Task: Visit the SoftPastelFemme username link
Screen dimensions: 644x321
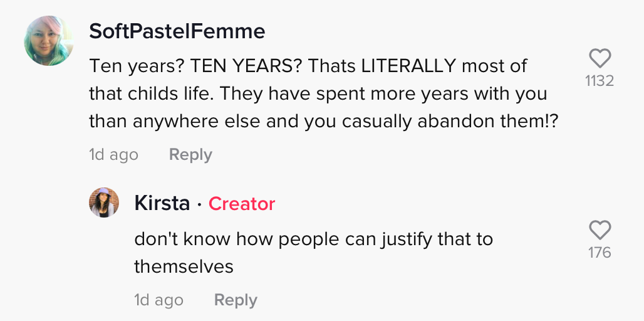Action: click(177, 31)
